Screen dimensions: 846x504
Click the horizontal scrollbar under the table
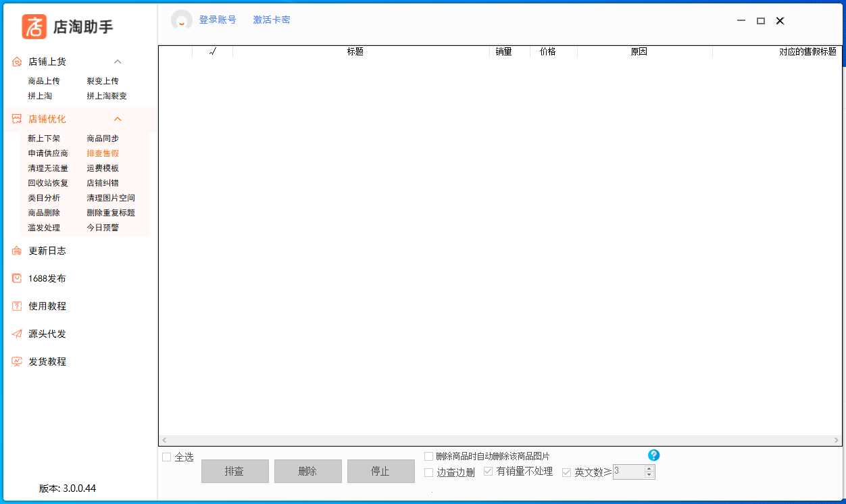(x=500, y=440)
